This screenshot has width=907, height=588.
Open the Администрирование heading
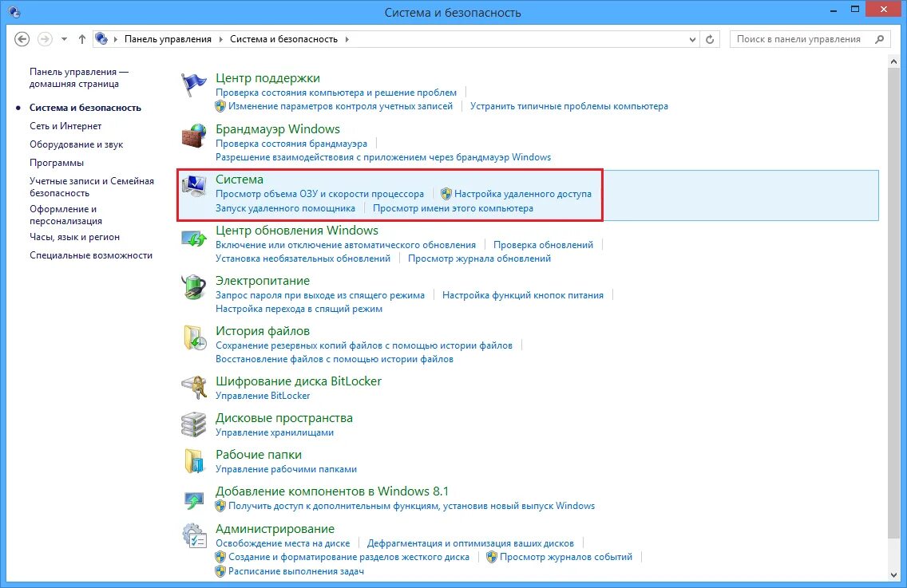275,528
